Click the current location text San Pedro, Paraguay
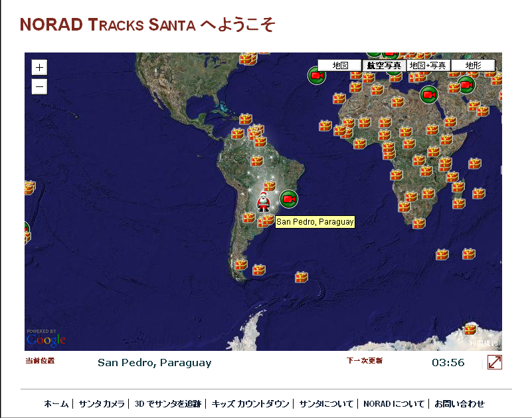This screenshot has height=418, width=532. (x=154, y=363)
